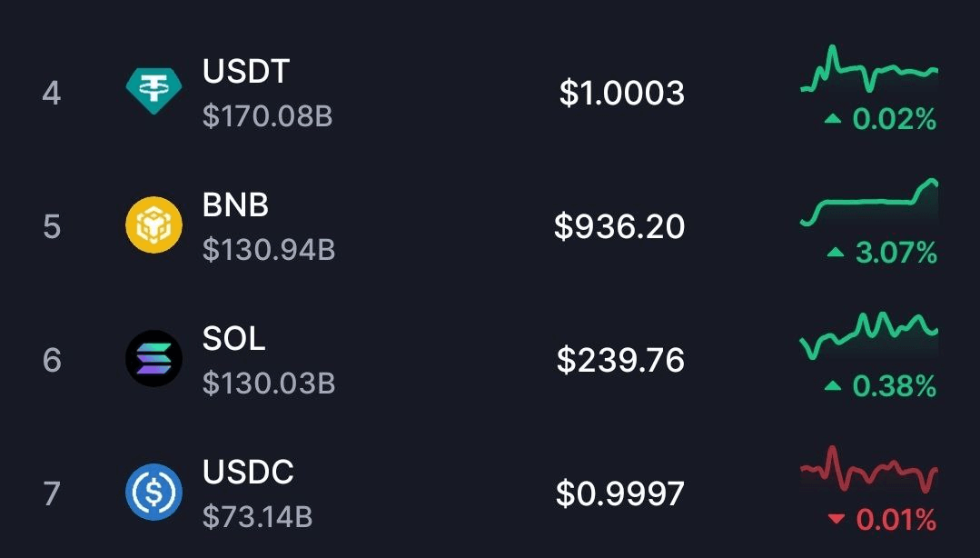Open the USDT green sparkline chart
The height and width of the screenshot is (558, 980).
coord(869,69)
